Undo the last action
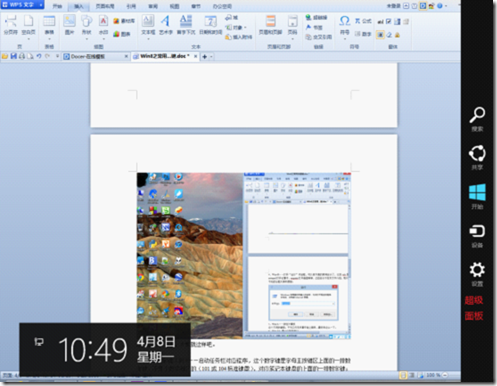 39,56
